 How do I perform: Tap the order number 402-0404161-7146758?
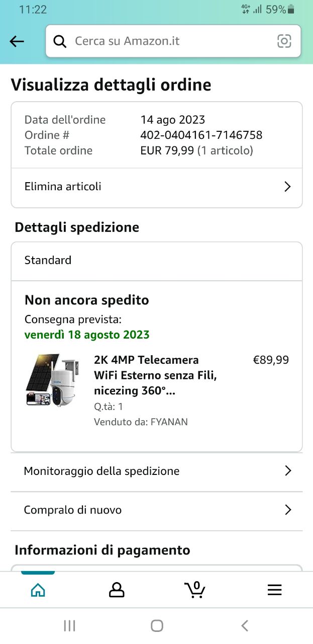(201, 135)
